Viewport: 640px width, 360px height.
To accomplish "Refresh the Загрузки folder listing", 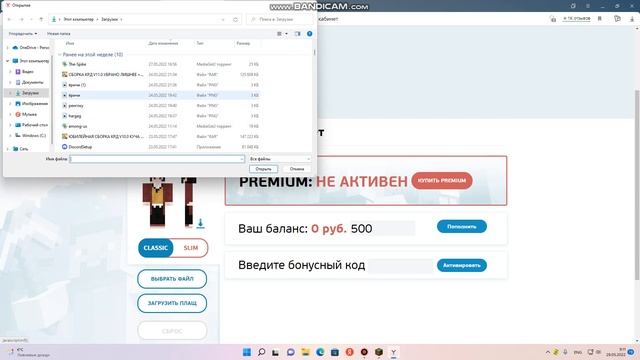I will [236, 19].
